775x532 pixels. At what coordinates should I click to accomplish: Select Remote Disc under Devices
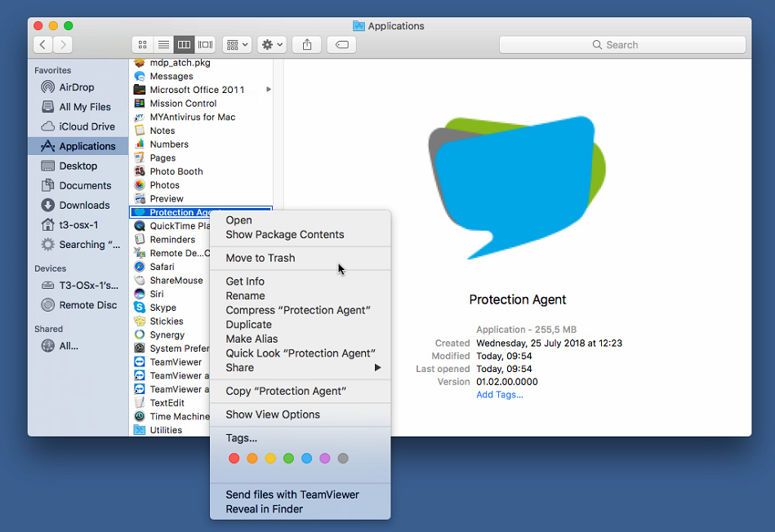(79, 305)
